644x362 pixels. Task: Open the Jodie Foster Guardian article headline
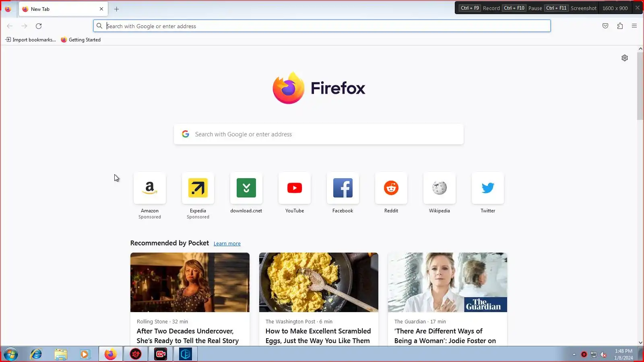(x=445, y=336)
